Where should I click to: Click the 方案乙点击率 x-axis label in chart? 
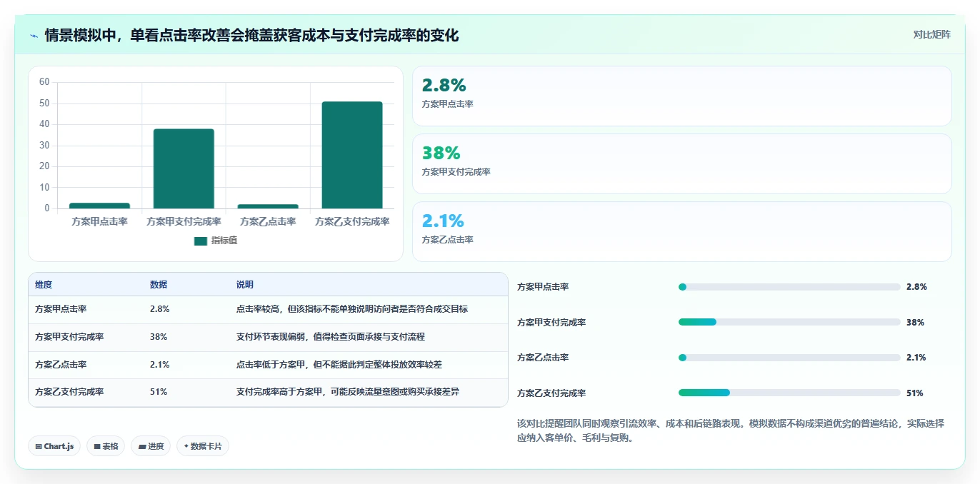tap(268, 221)
